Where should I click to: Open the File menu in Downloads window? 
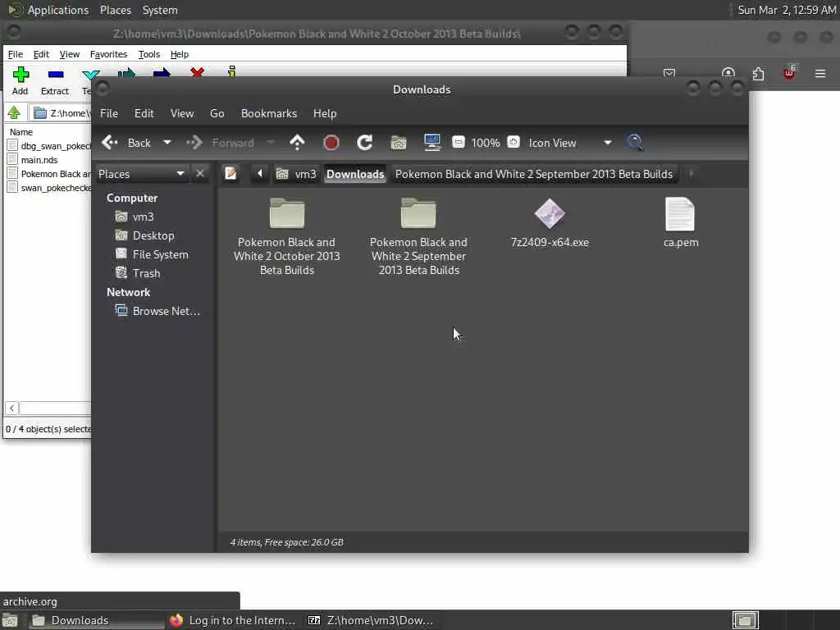click(109, 113)
